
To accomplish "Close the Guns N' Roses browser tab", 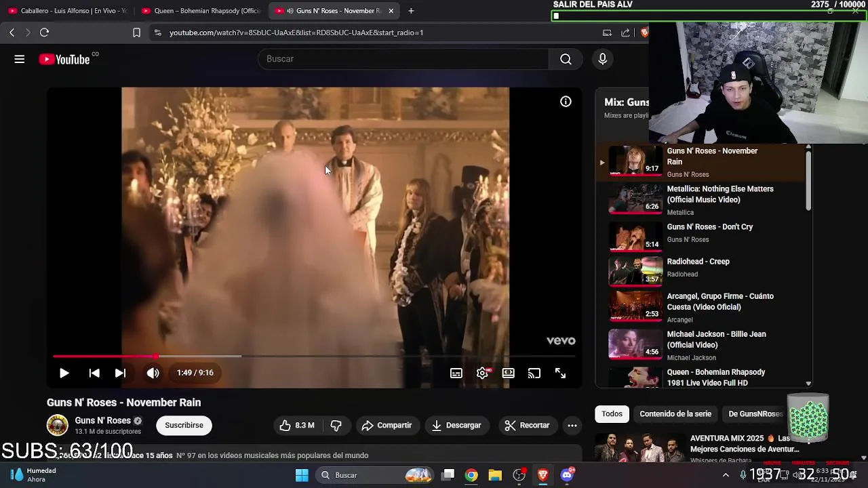I will click(x=391, y=11).
